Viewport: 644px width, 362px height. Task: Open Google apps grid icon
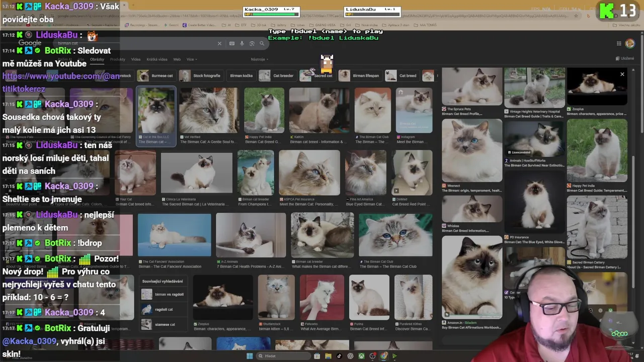(x=619, y=44)
